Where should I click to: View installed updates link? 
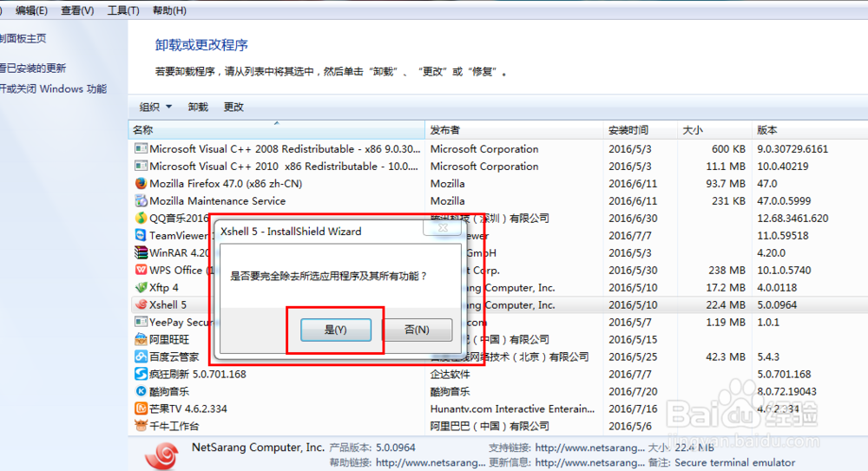click(33, 68)
